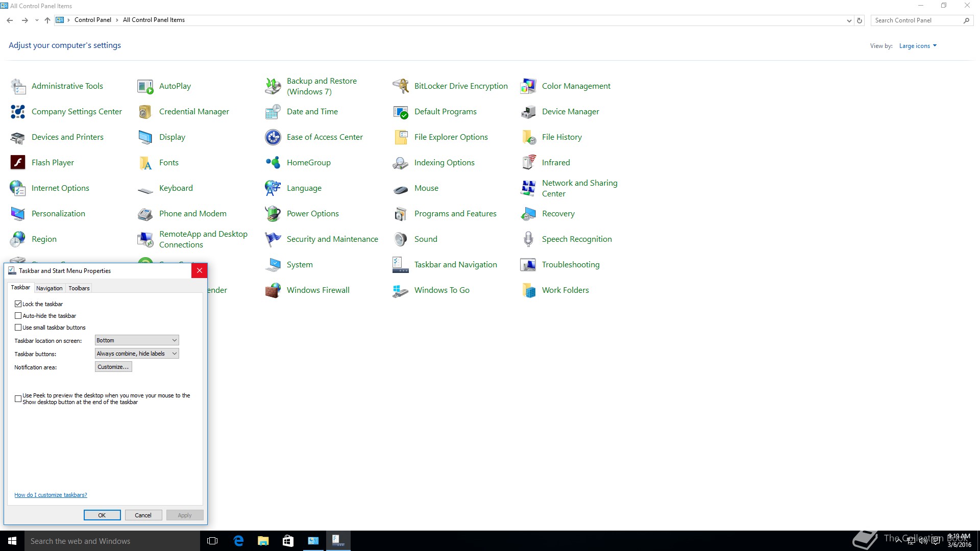Open Taskbar location on screen dropdown
Image resolution: width=980 pixels, height=551 pixels.
(137, 340)
